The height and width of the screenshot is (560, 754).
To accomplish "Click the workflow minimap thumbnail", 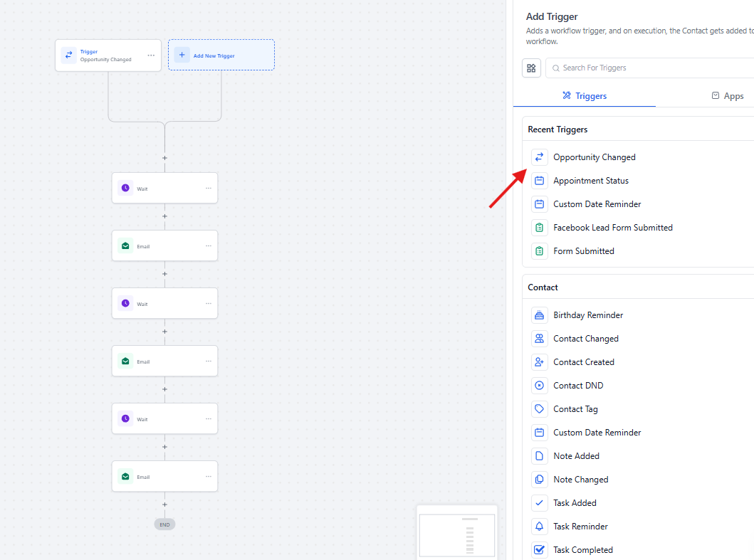I will tap(456, 535).
